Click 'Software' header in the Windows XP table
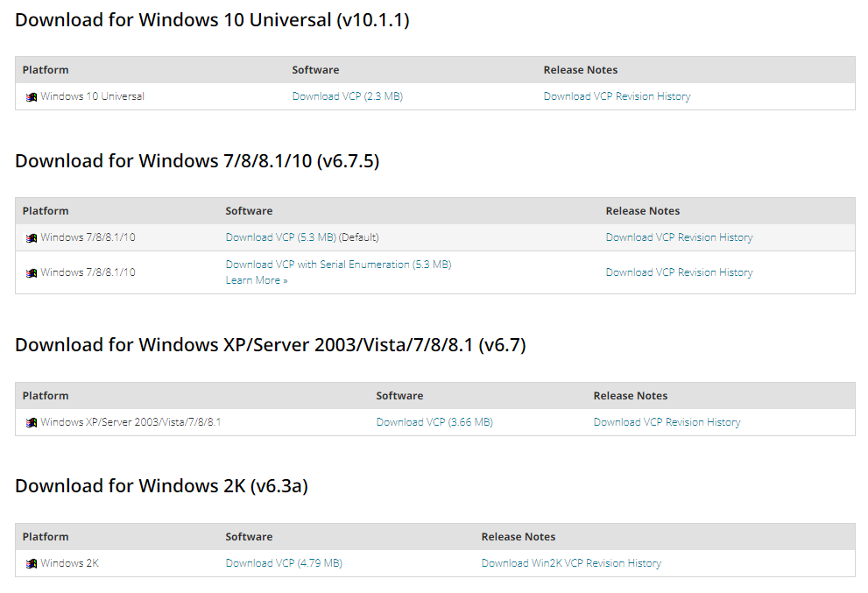The height and width of the screenshot is (593, 868). click(399, 396)
